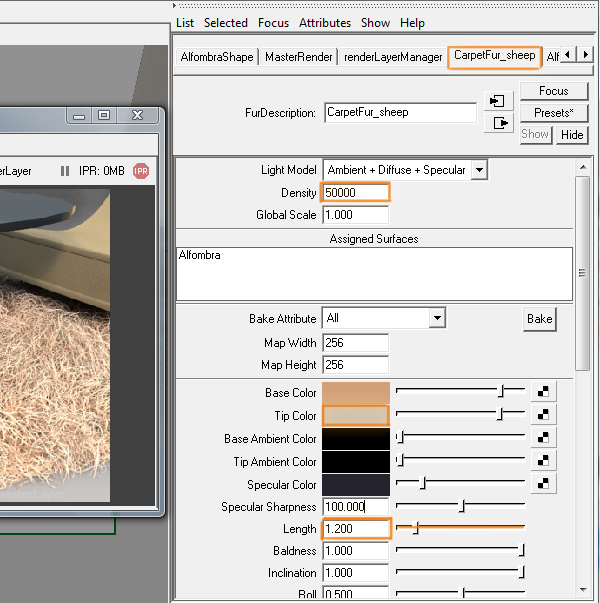Click the Specular Sharpness value field
Image resolution: width=600 pixels, height=603 pixels.
pyautogui.click(x=355, y=506)
